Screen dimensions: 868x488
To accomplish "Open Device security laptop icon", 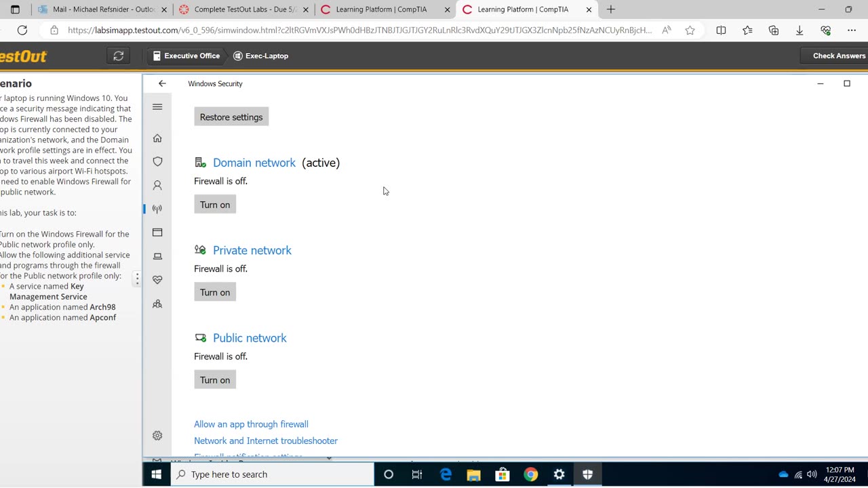I will pos(157,256).
